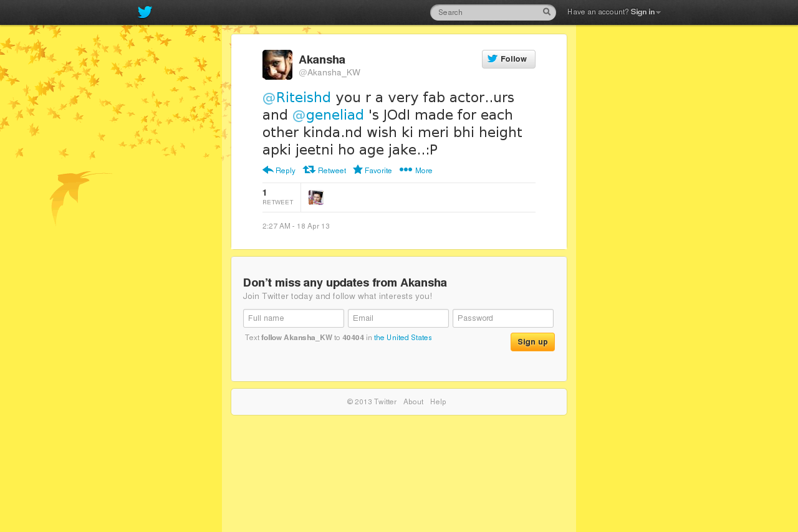Open Akansha's profile picture
The height and width of the screenshot is (532, 798).
[x=277, y=65]
